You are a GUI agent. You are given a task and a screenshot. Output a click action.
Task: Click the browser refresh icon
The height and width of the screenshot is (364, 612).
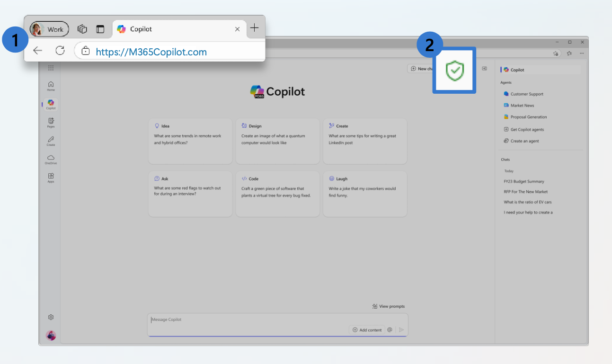point(60,51)
